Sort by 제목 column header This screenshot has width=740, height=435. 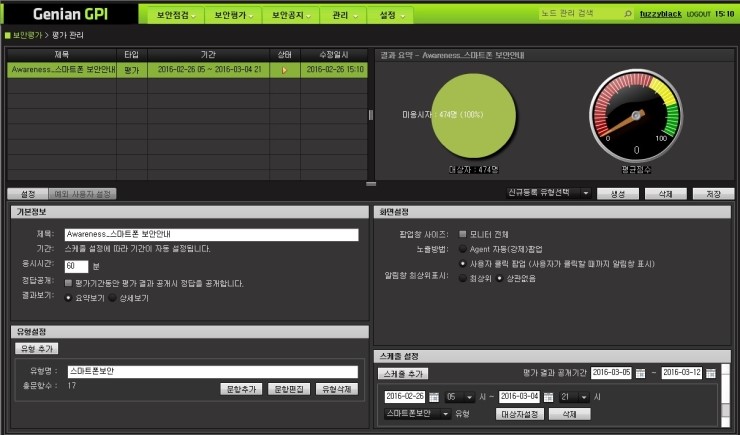(62, 55)
